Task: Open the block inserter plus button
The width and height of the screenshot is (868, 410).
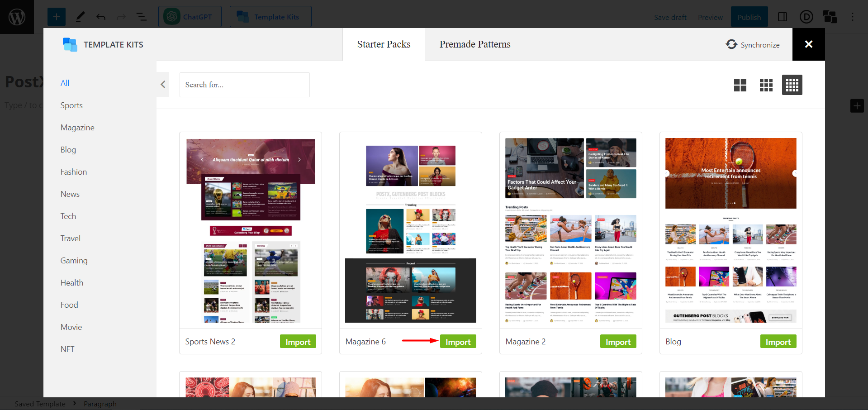Action: coord(57,17)
